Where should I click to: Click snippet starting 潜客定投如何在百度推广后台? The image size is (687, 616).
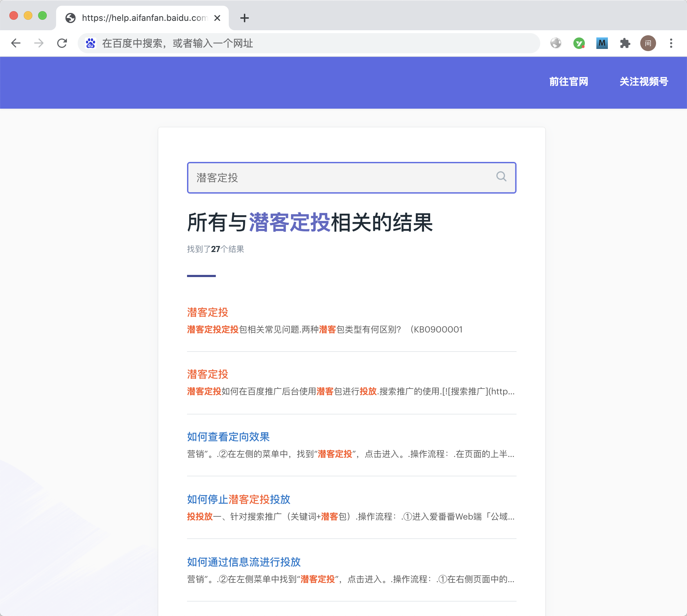coord(351,391)
